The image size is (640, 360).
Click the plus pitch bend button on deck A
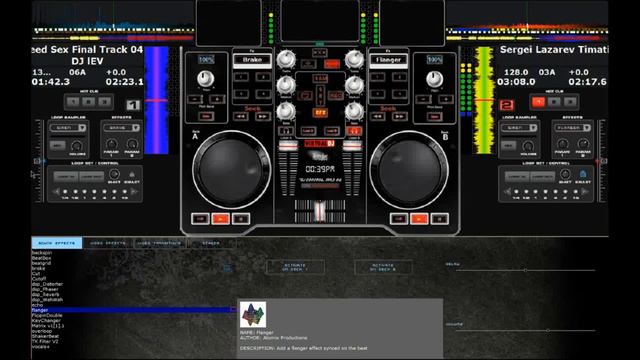(x=217, y=99)
